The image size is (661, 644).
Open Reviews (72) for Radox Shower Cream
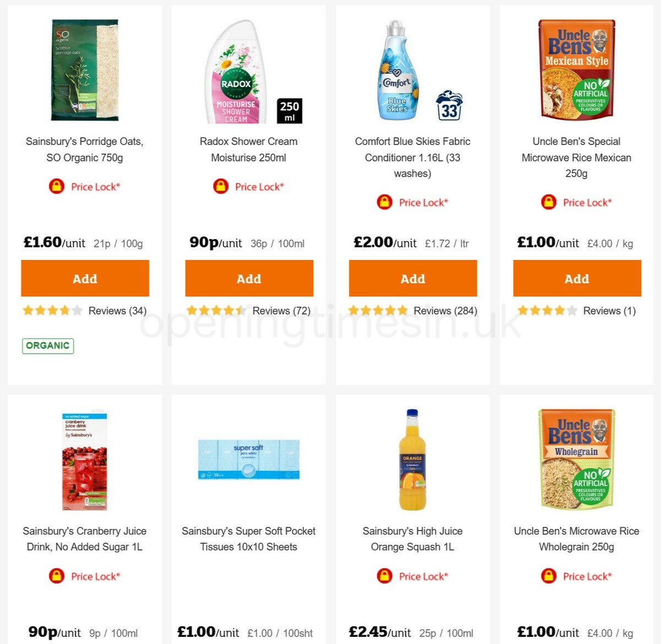pos(281,310)
